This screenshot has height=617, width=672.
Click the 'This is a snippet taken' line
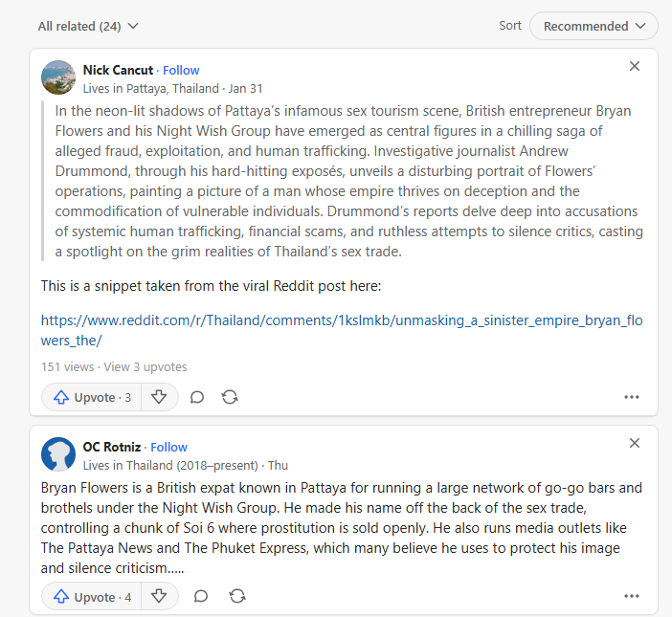[x=211, y=286]
